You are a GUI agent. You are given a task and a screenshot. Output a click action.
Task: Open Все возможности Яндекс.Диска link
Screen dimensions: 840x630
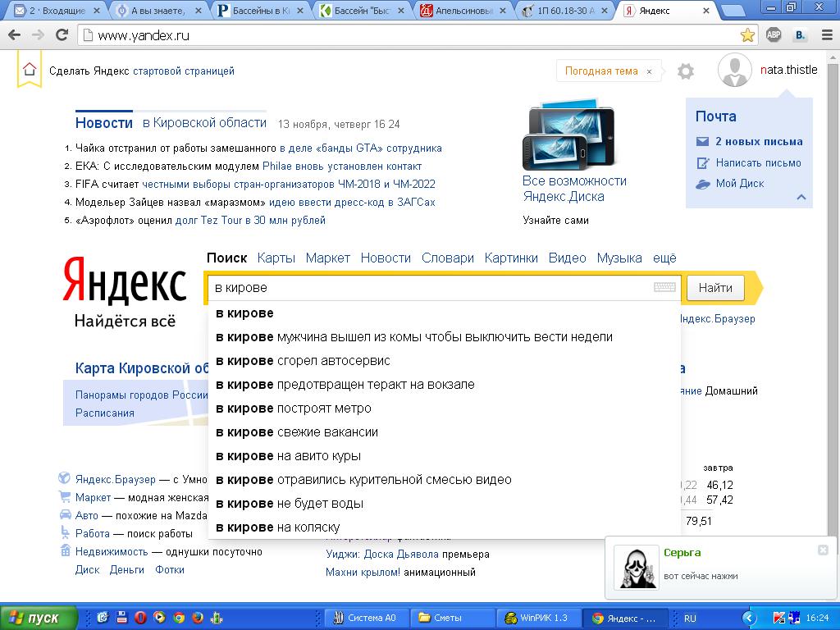[574, 189]
